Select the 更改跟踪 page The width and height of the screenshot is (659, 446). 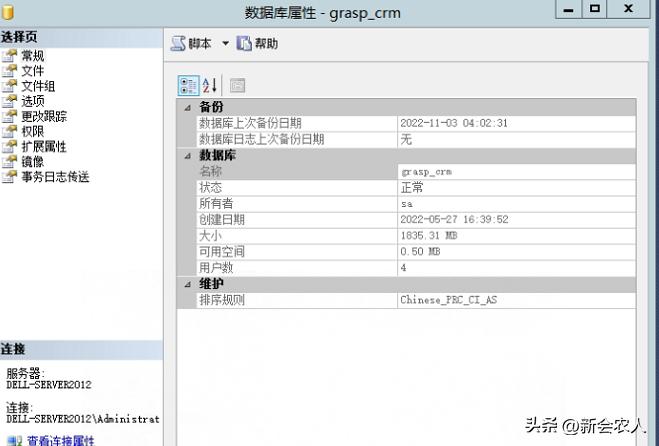tap(44, 116)
